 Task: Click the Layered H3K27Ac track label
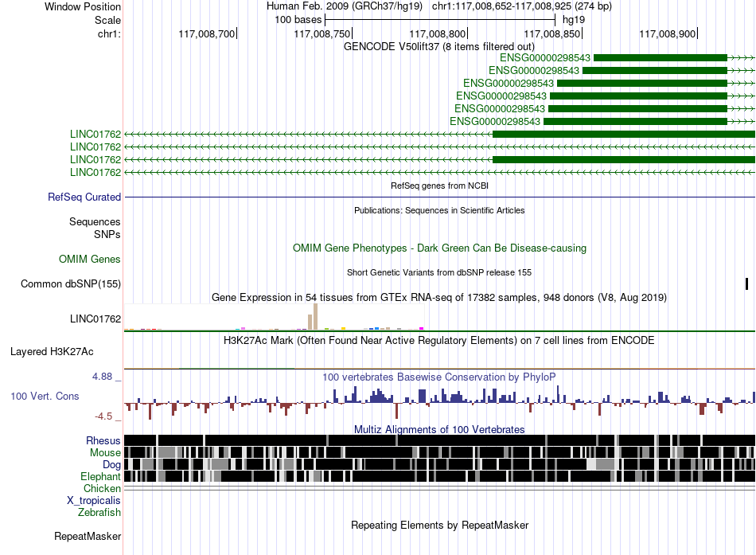(52, 352)
